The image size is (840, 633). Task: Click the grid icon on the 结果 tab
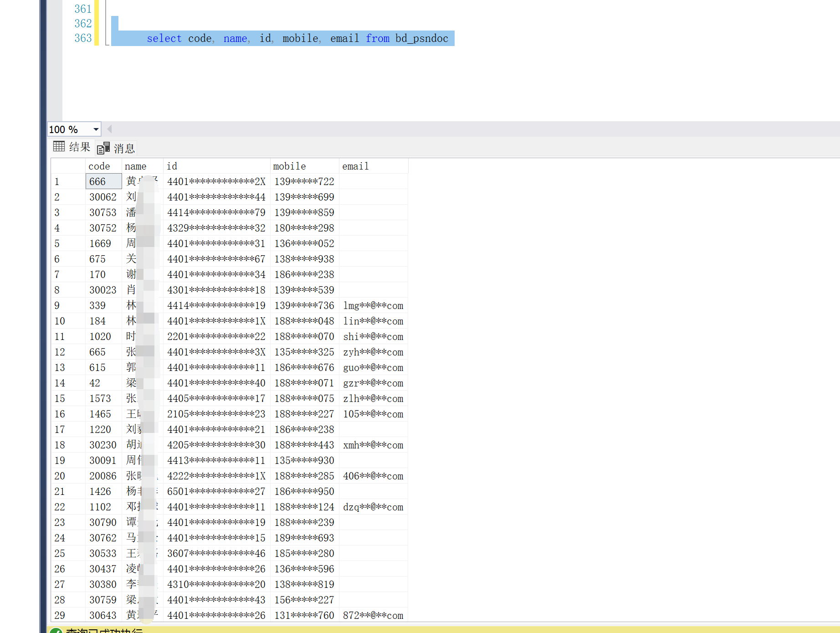tap(58, 146)
